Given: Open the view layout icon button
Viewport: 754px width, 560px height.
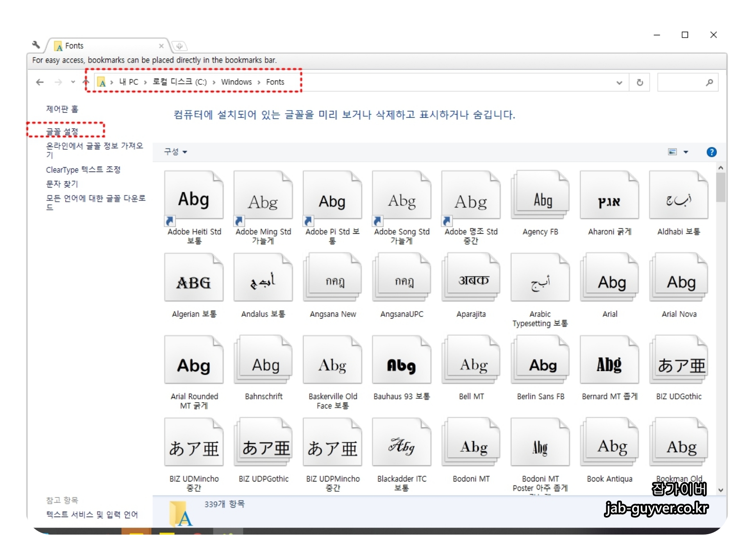Looking at the screenshot, I should pos(672,152).
